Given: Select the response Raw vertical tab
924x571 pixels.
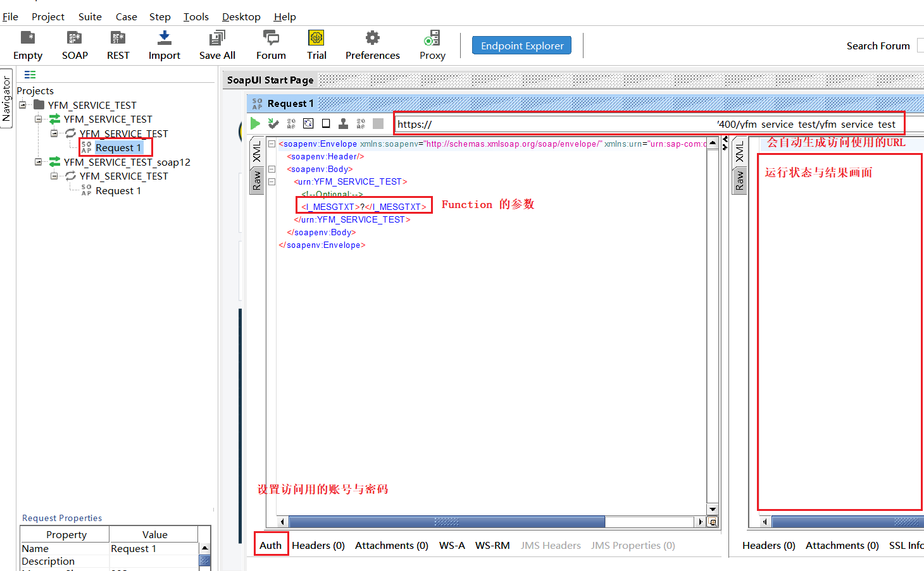Looking at the screenshot, I should click(739, 181).
